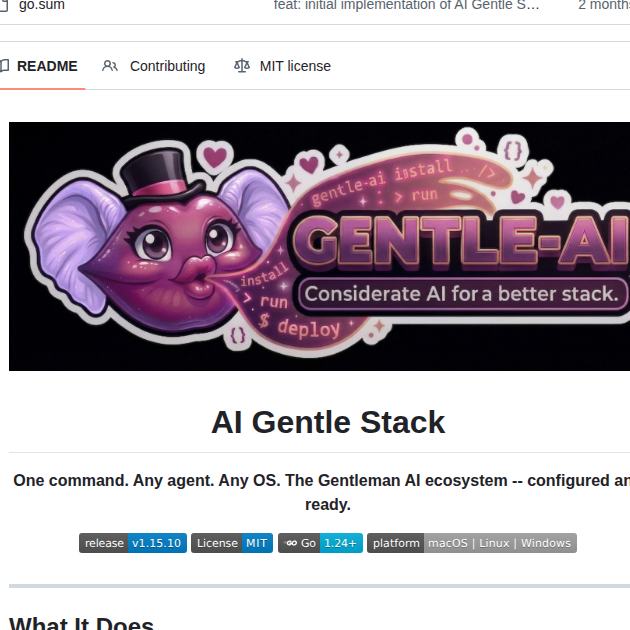Click the 'One command. Any agent.' tagline

321,492
